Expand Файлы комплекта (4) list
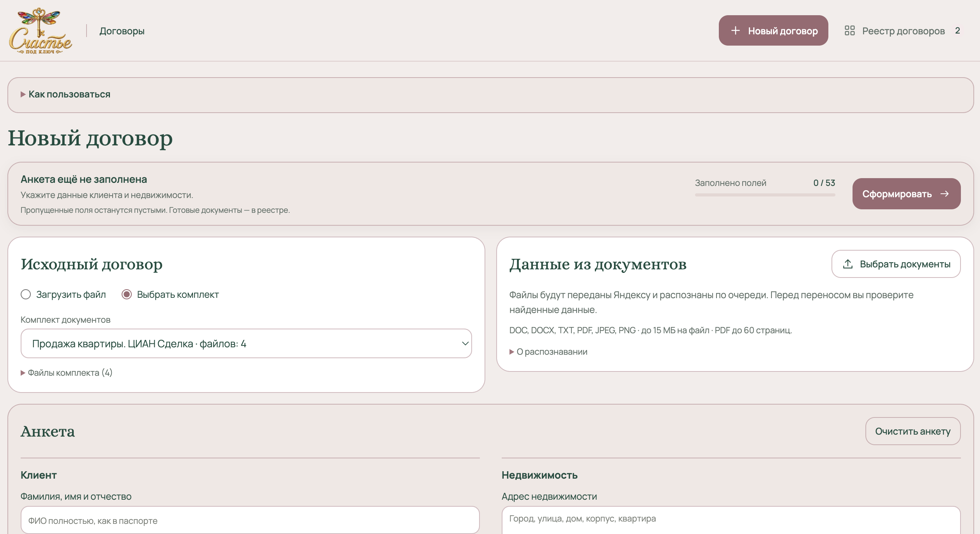This screenshot has width=980, height=534. [x=66, y=373]
